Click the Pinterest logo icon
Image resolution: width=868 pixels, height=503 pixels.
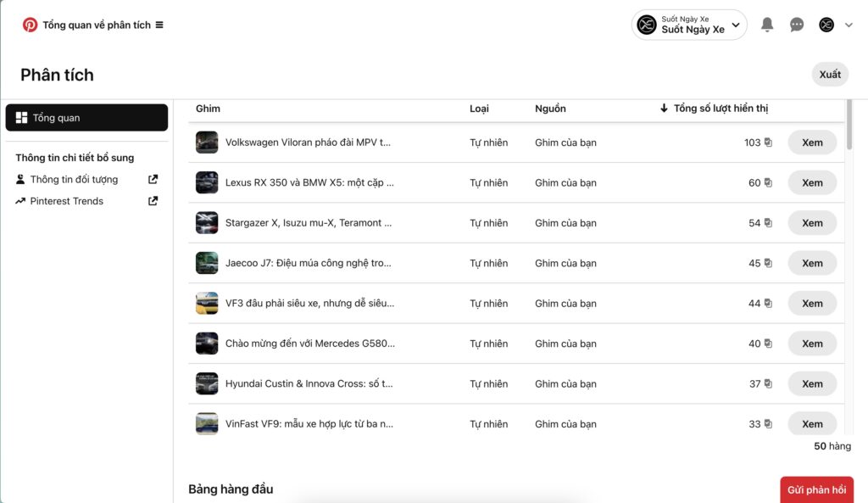coord(30,25)
